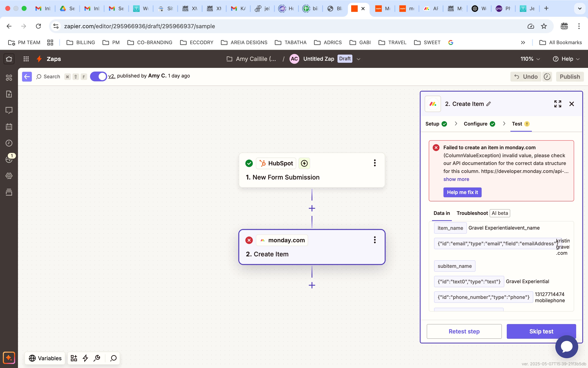
Task: Open the Zaps dashboard sidebar icon
Action: point(9,78)
